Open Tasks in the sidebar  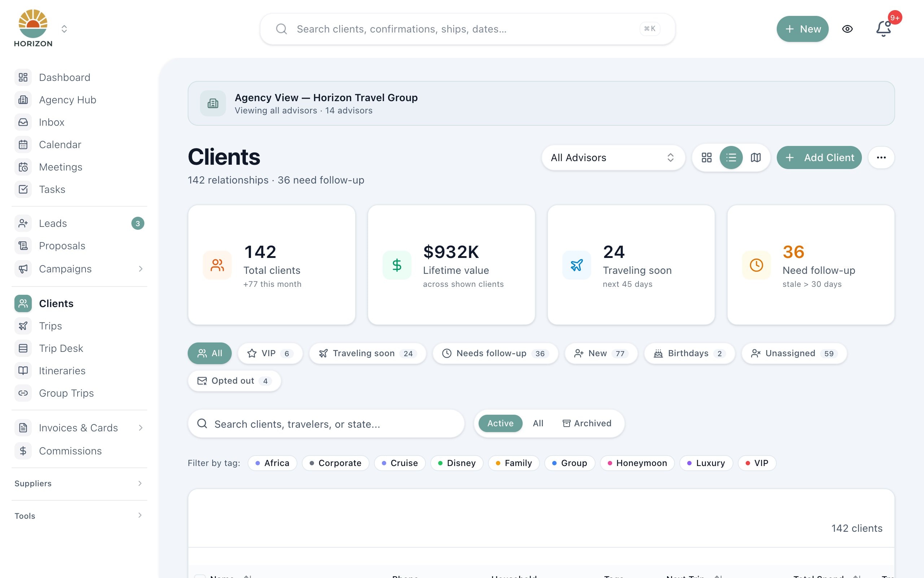(79, 189)
